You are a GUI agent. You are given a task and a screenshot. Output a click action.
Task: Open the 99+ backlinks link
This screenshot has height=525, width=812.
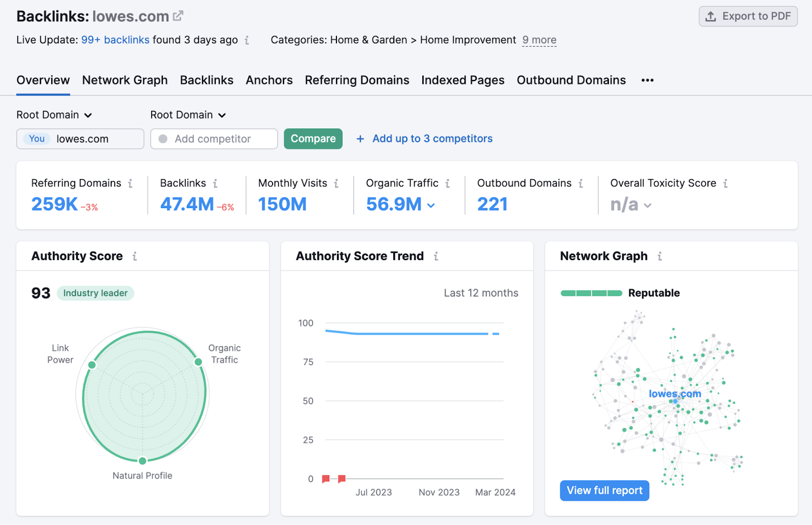115,40
